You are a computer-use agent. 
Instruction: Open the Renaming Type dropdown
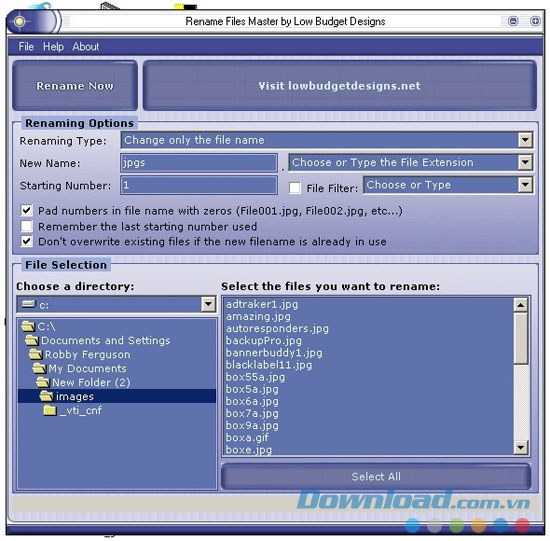(525, 140)
